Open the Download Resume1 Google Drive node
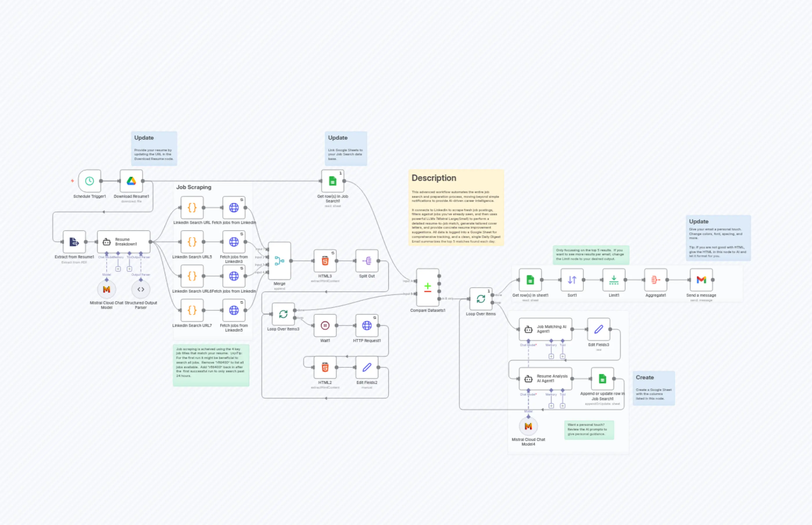Image resolution: width=812 pixels, height=525 pixels. tap(131, 181)
